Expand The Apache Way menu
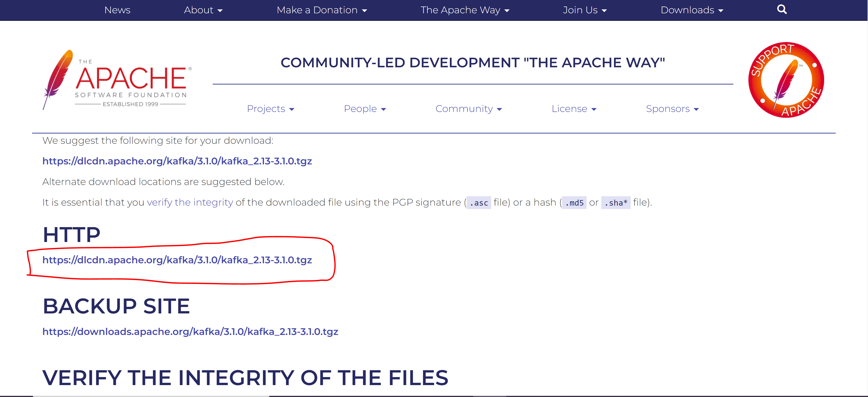 click(x=465, y=10)
